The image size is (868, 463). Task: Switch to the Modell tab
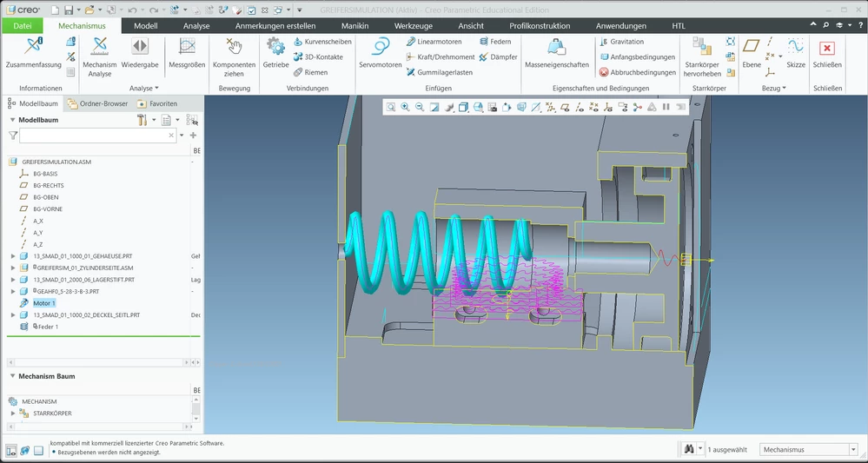coord(146,25)
